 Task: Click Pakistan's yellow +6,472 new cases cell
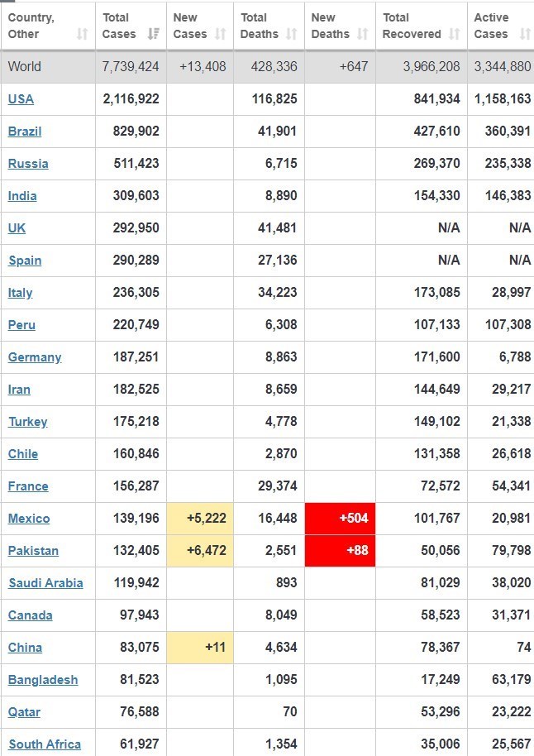200,551
